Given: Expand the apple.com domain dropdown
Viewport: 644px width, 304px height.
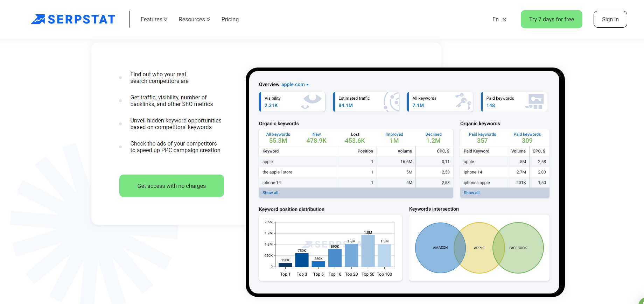Looking at the screenshot, I should [295, 84].
